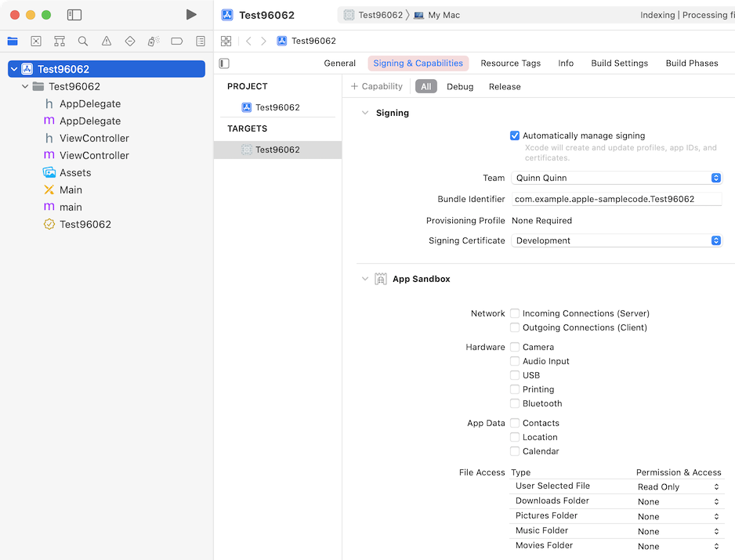
Task: Show All configurations
Action: point(426,87)
